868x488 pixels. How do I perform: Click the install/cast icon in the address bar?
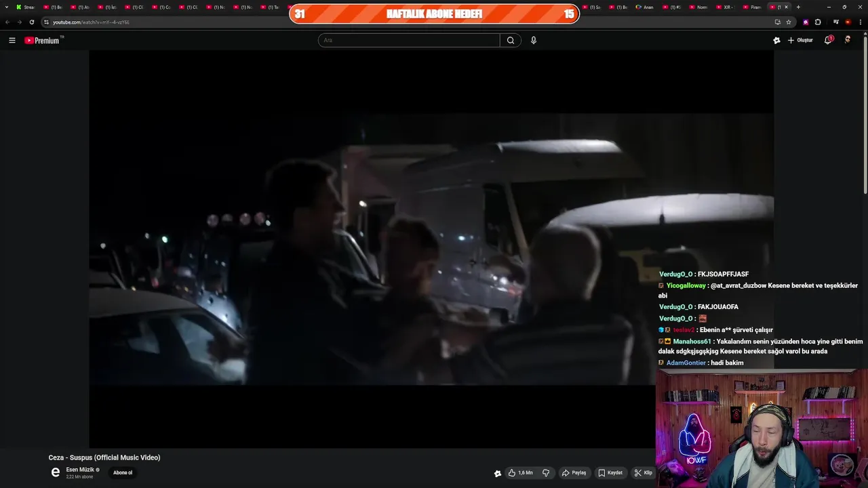click(x=777, y=22)
